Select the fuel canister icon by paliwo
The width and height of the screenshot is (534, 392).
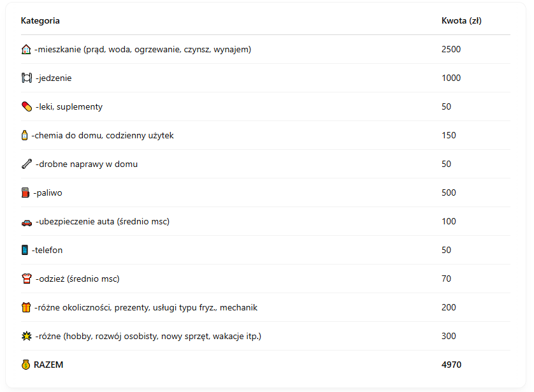point(25,192)
